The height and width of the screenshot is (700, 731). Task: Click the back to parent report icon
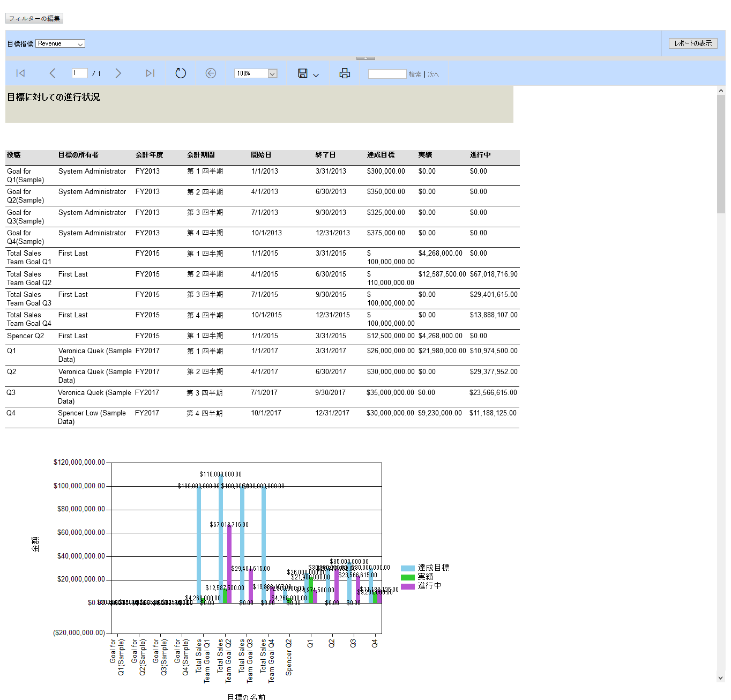[211, 73]
